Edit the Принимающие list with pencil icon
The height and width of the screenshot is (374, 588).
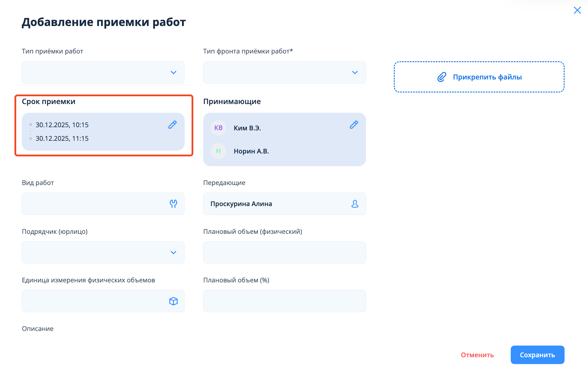pyautogui.click(x=354, y=125)
